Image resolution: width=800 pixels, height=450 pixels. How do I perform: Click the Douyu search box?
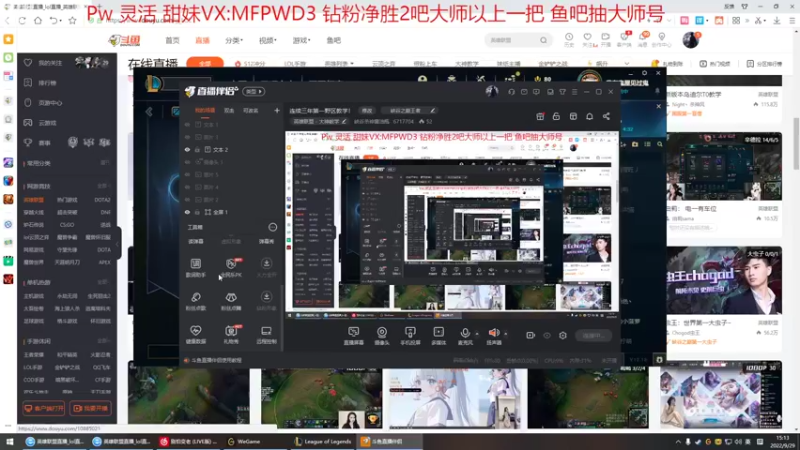pos(518,40)
